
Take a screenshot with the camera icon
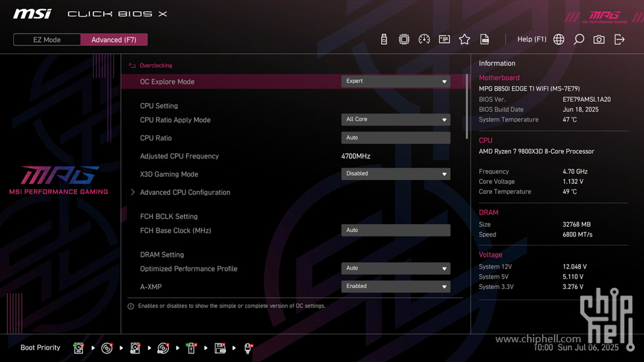click(x=599, y=39)
